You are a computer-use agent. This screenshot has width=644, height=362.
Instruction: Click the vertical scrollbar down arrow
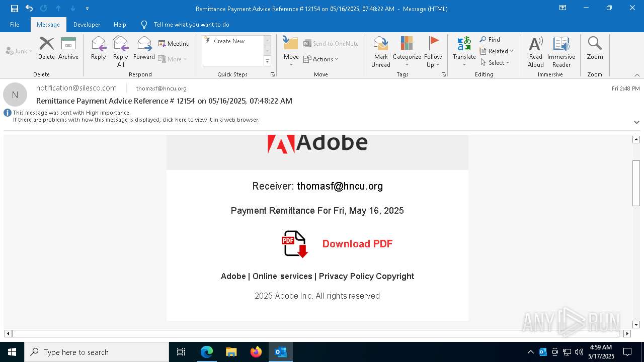tap(636, 325)
